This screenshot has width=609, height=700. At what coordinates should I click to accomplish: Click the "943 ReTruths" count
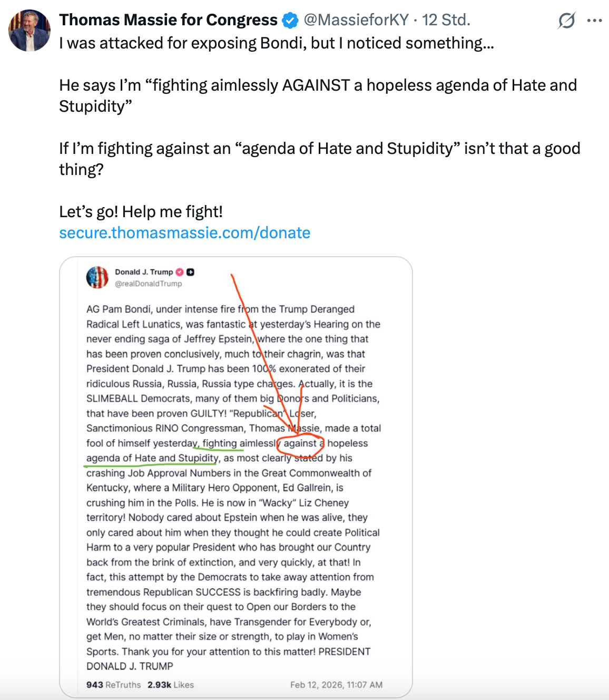[113, 685]
